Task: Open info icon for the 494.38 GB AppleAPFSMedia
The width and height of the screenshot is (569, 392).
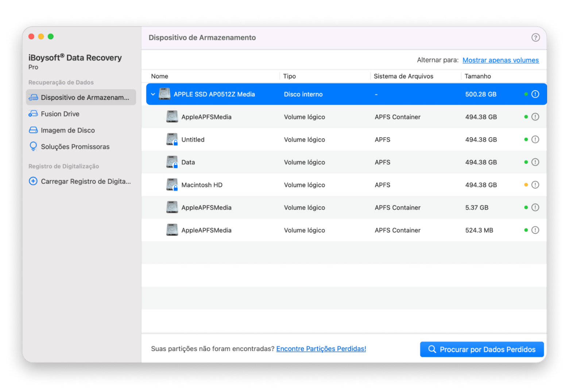Action: pos(535,117)
